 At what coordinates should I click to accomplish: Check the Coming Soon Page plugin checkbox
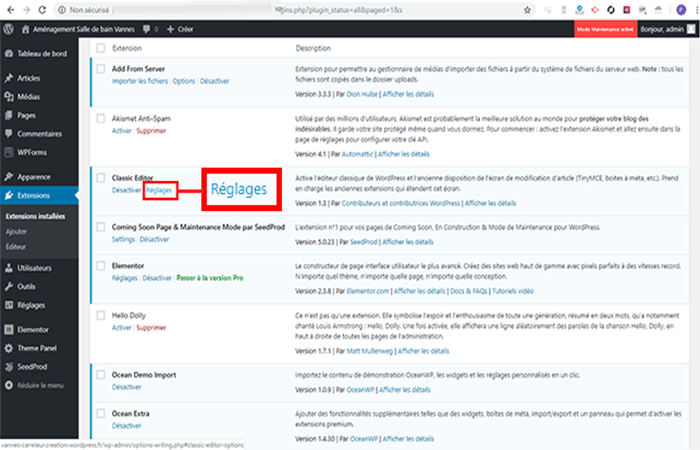[101, 227]
